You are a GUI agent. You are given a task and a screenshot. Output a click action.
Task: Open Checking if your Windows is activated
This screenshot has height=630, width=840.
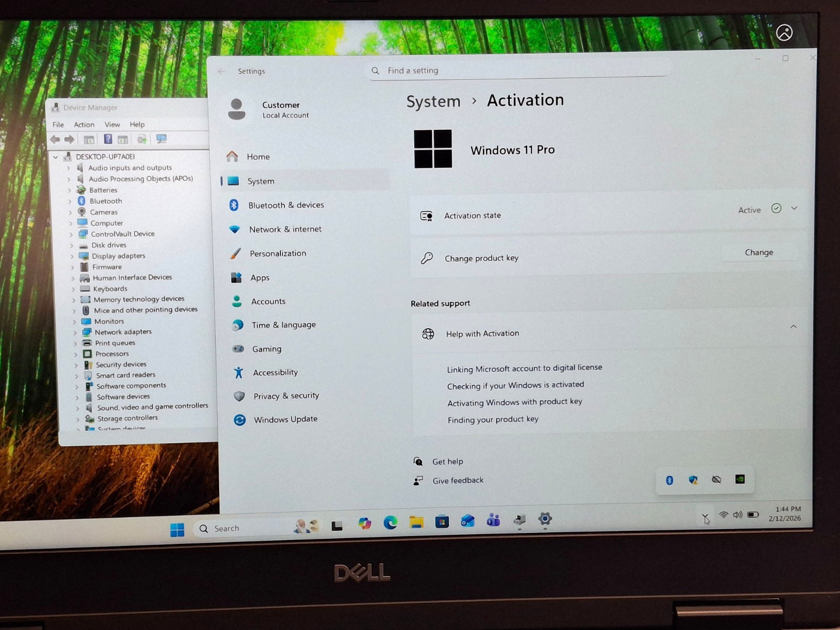pos(516,385)
